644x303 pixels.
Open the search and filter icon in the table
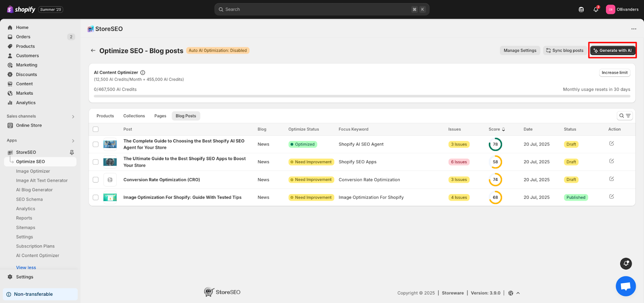(x=625, y=116)
